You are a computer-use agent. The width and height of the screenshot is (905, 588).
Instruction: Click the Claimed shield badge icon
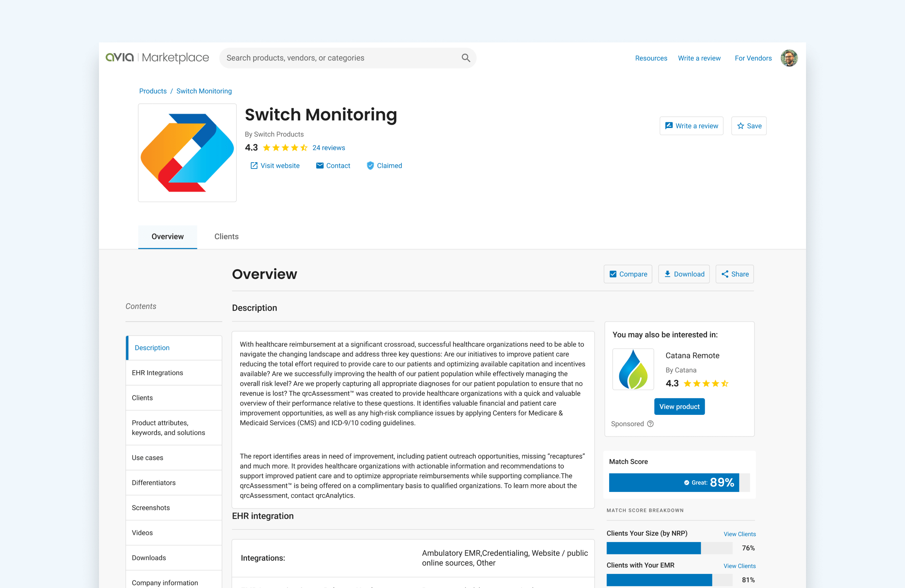click(370, 166)
